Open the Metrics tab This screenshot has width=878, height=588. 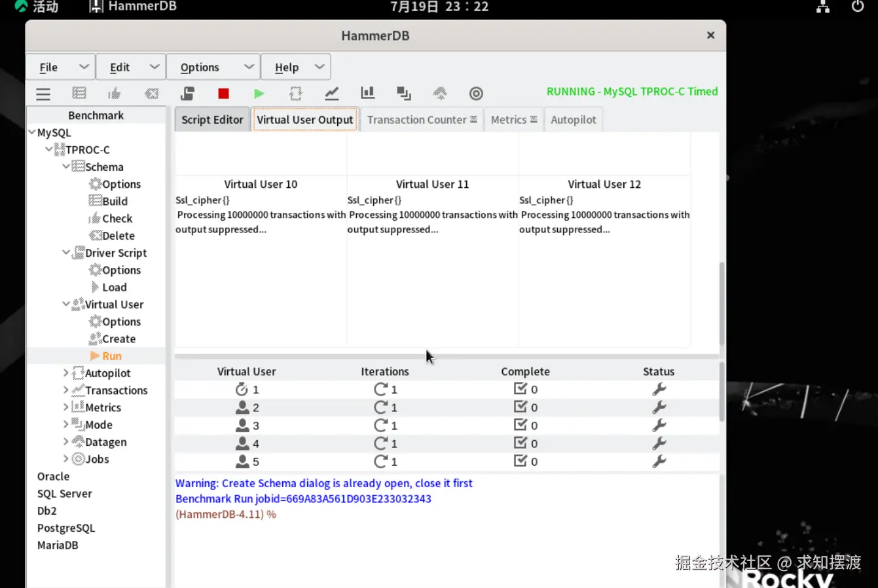(514, 120)
